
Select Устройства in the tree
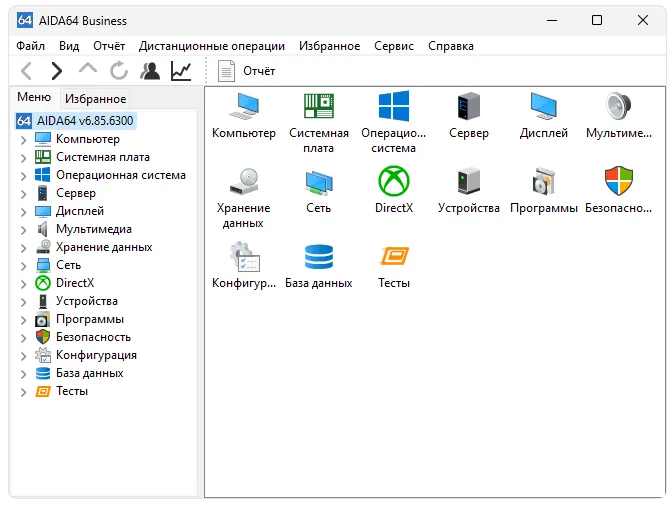pyautogui.click(x=87, y=301)
